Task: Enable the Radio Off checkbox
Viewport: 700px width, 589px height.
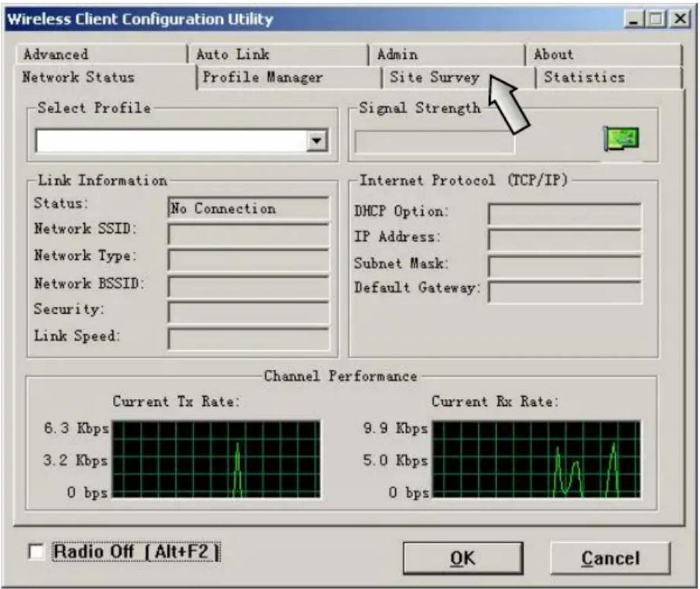Action: 36,552
